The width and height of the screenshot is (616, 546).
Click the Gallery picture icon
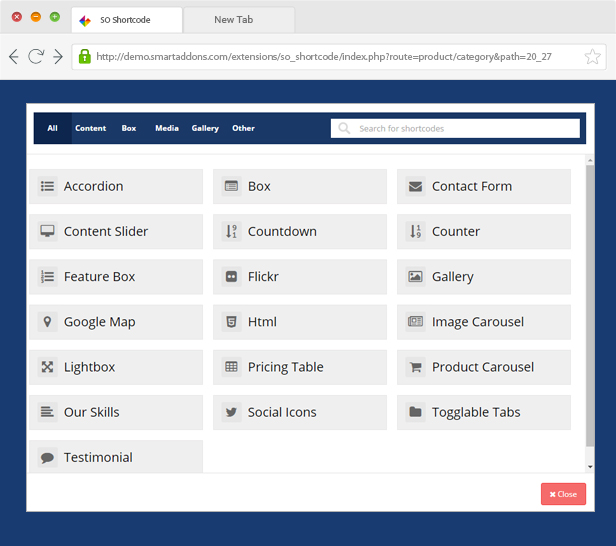point(415,277)
